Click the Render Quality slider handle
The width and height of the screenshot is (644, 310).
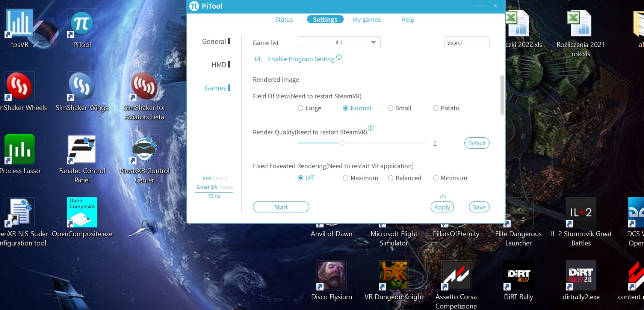click(x=342, y=143)
